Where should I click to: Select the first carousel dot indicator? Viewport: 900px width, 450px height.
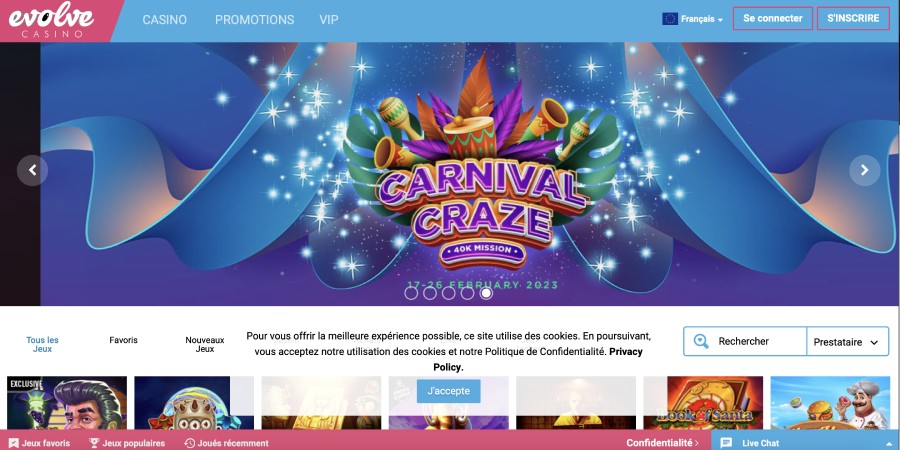click(411, 293)
